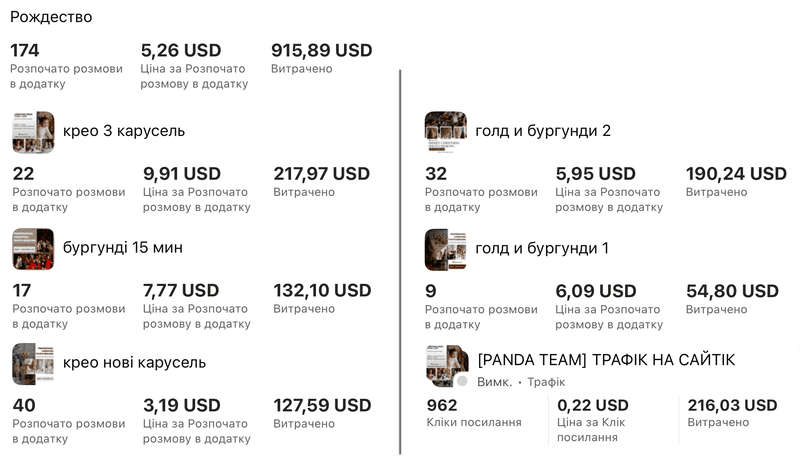Viewport: 800px width, 465px height.
Task: Open the 'крео 3 карусель' ad name
Action: click(123, 131)
